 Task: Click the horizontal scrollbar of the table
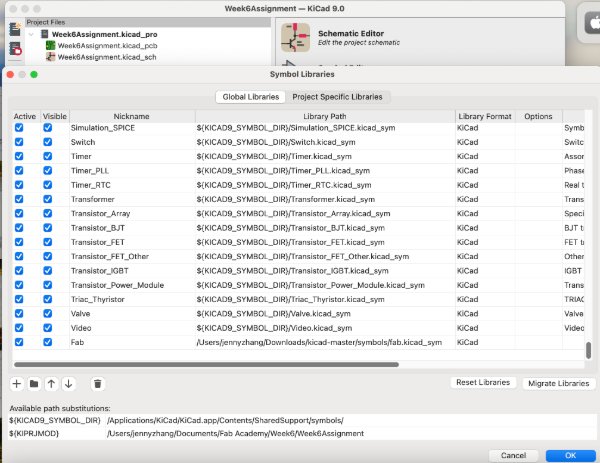pos(206,365)
